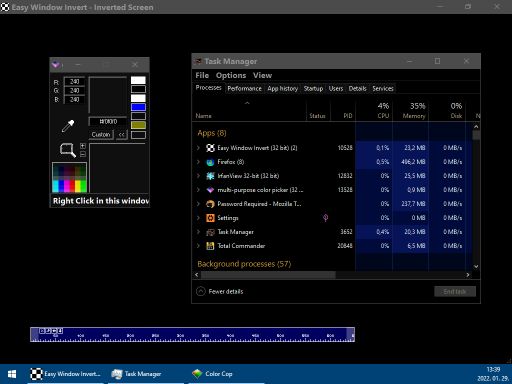Sort processes by the Disk column header
The image size is (512, 384).
pos(447,110)
